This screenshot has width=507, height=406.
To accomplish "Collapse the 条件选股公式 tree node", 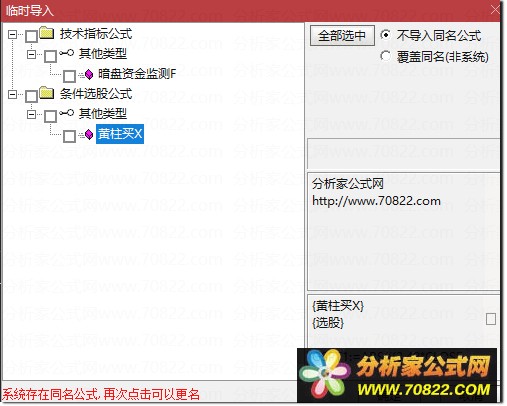I will 12,94.
